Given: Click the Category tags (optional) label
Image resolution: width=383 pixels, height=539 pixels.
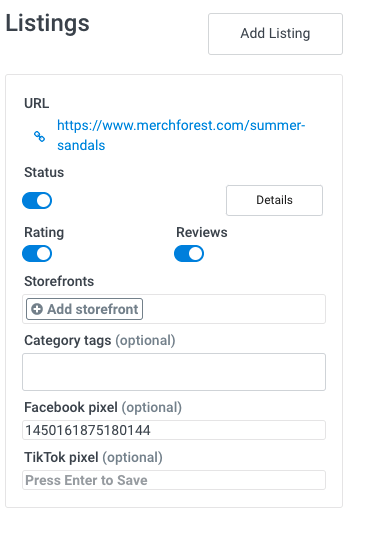Looking at the screenshot, I should point(100,341).
